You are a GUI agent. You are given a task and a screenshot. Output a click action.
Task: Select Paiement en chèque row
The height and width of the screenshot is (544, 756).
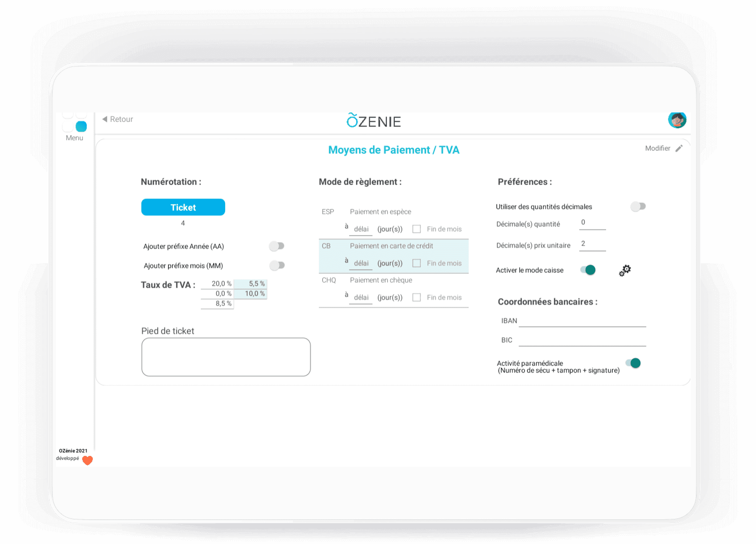tap(394, 290)
